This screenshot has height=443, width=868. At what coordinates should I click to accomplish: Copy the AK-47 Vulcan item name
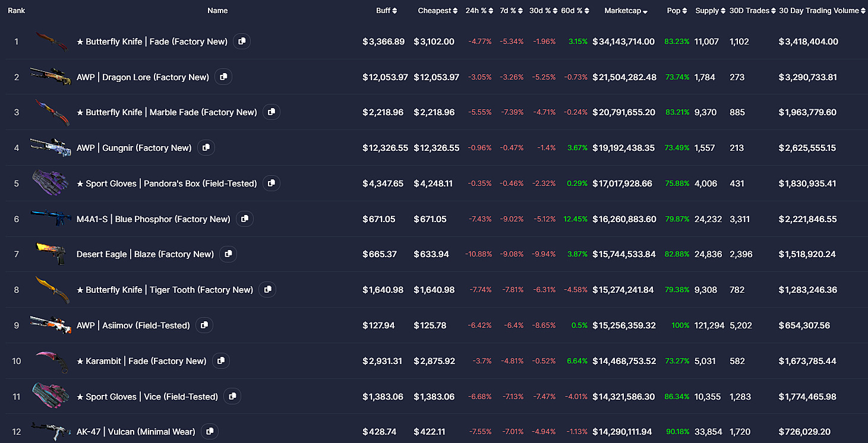[209, 432]
